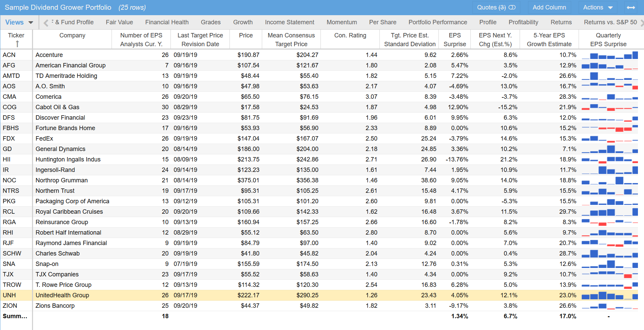Open the Profitability view tab
The height and width of the screenshot is (330, 644).
tap(523, 22)
